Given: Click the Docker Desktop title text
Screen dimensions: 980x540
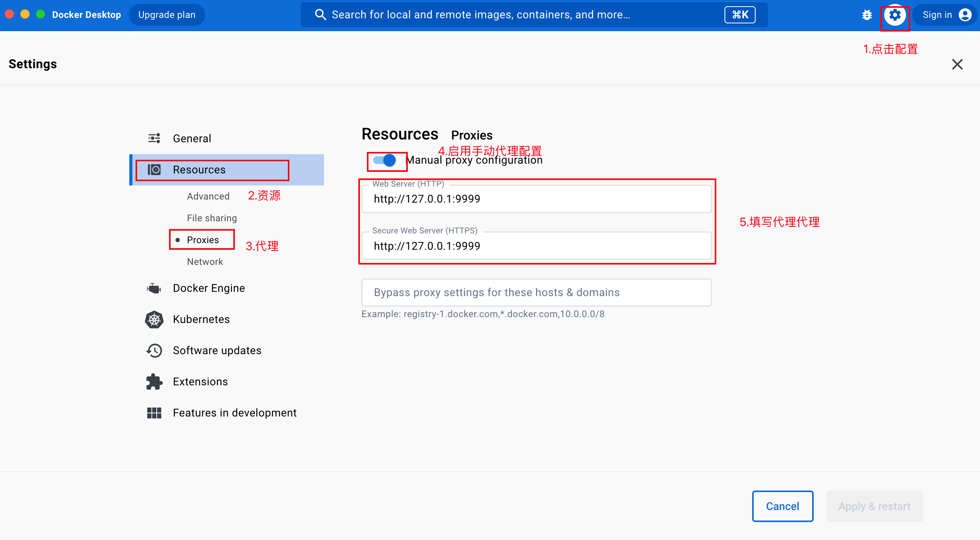Looking at the screenshot, I should (x=86, y=15).
